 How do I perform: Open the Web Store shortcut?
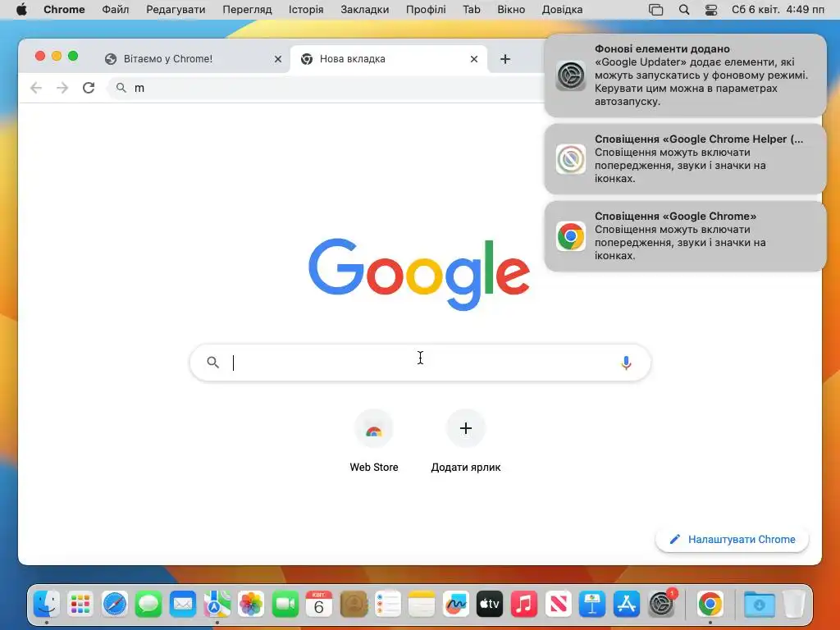click(x=374, y=441)
